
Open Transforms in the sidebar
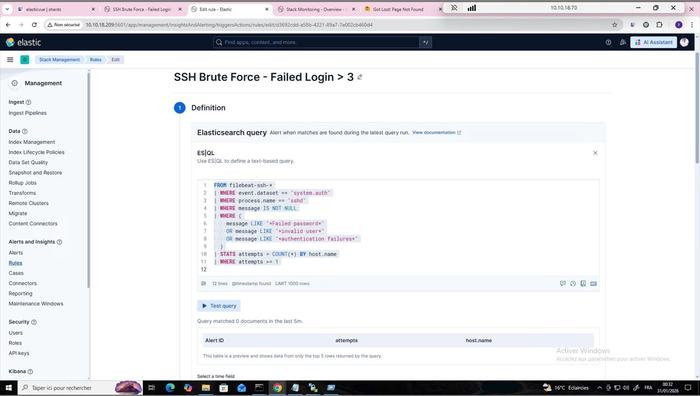point(22,193)
